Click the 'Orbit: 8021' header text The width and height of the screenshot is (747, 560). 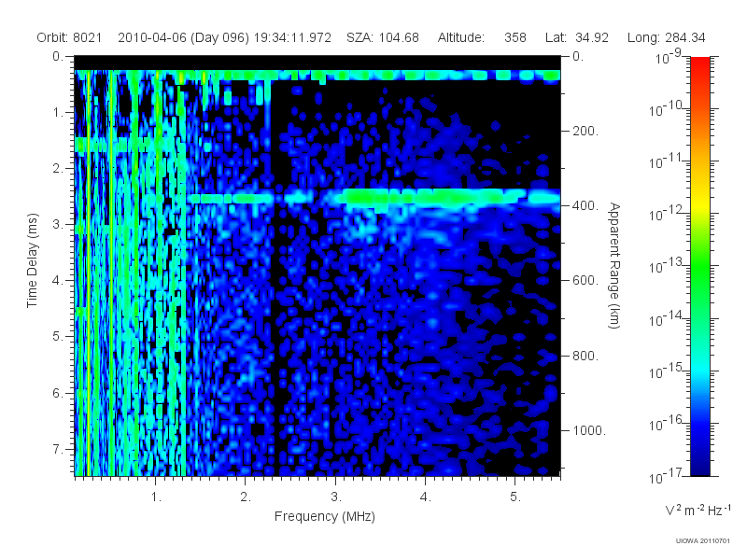[x=69, y=37]
